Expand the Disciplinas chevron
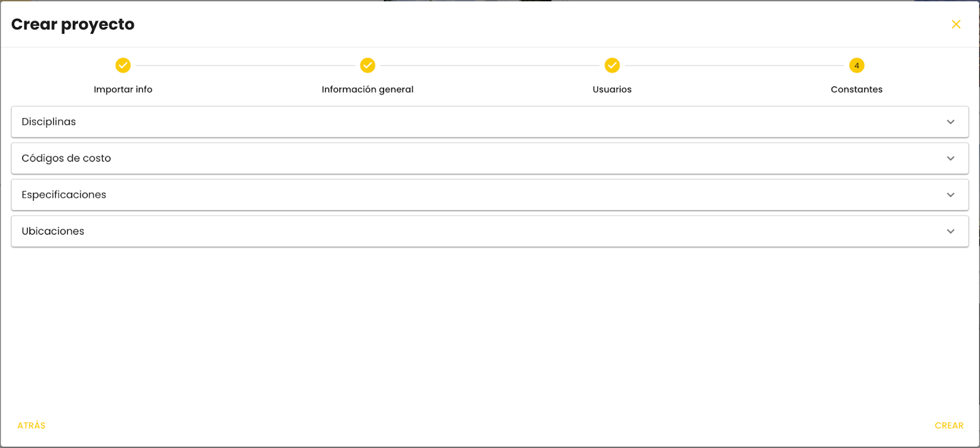 (x=951, y=122)
